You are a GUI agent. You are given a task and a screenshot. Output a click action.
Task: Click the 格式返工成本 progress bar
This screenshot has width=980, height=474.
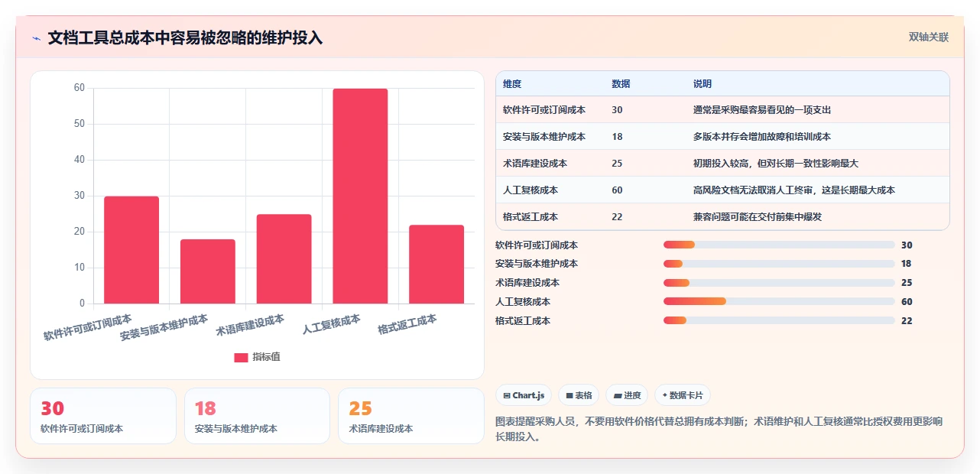click(x=779, y=320)
